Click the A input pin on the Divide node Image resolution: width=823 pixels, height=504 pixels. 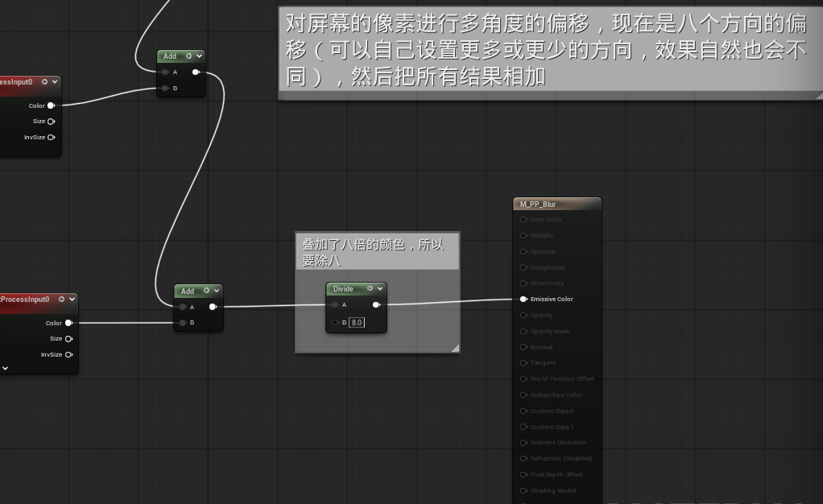click(x=335, y=305)
